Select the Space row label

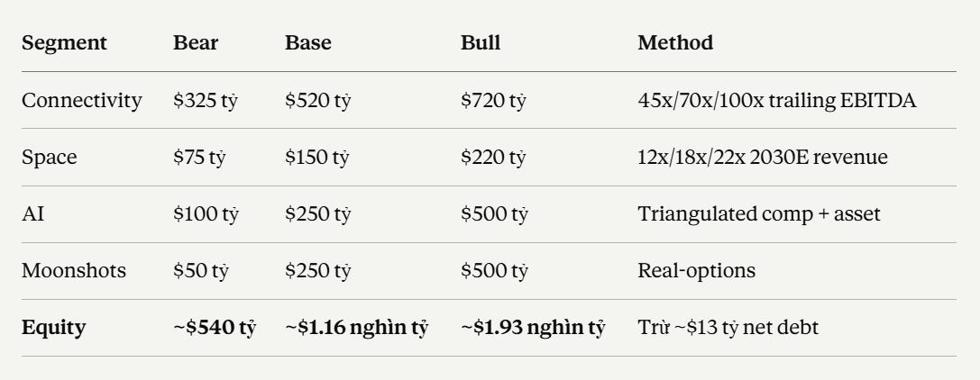point(50,158)
